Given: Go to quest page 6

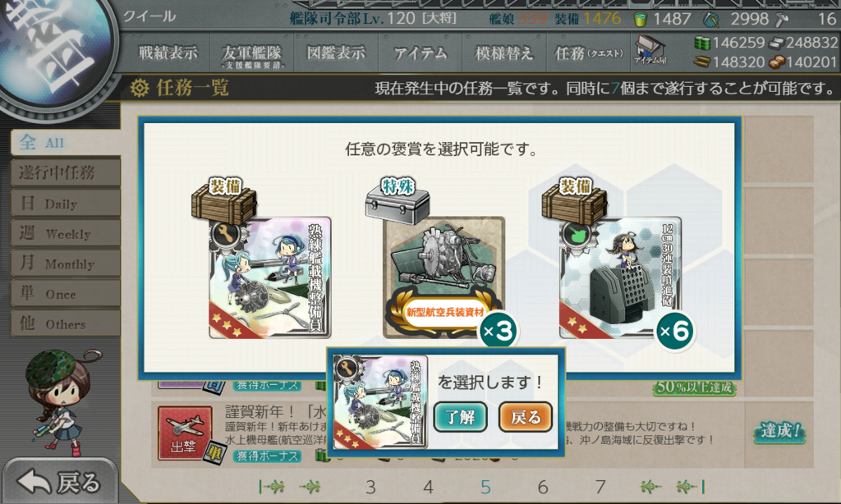Looking at the screenshot, I should coord(543,487).
